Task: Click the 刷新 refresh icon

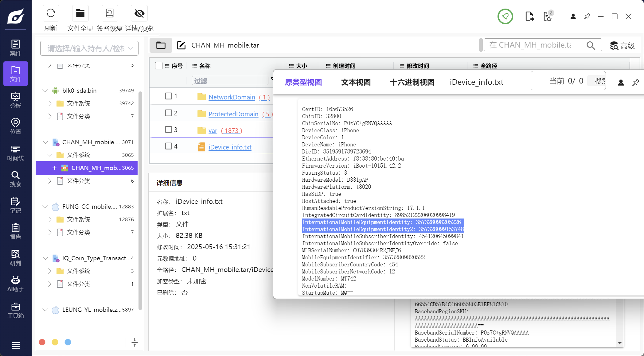Action: coord(51,13)
